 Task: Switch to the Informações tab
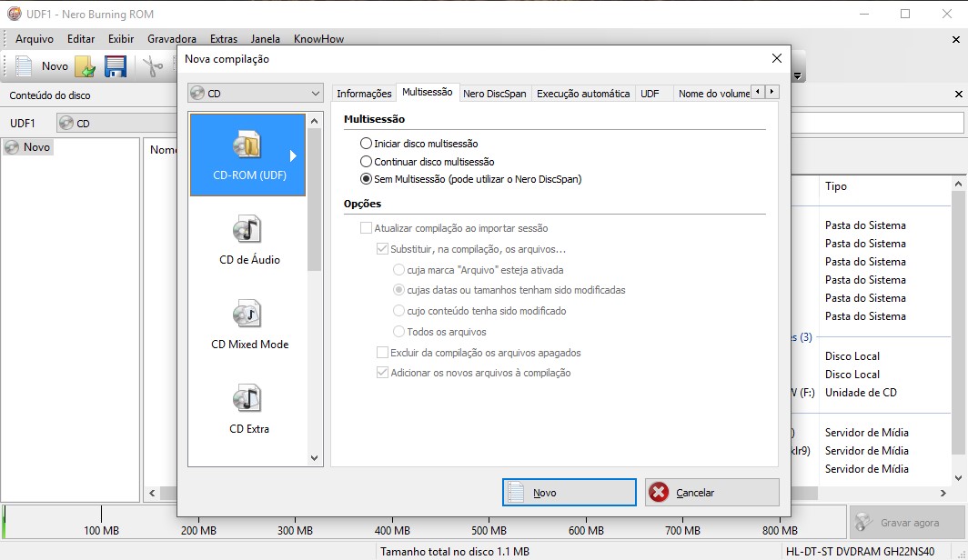click(364, 93)
